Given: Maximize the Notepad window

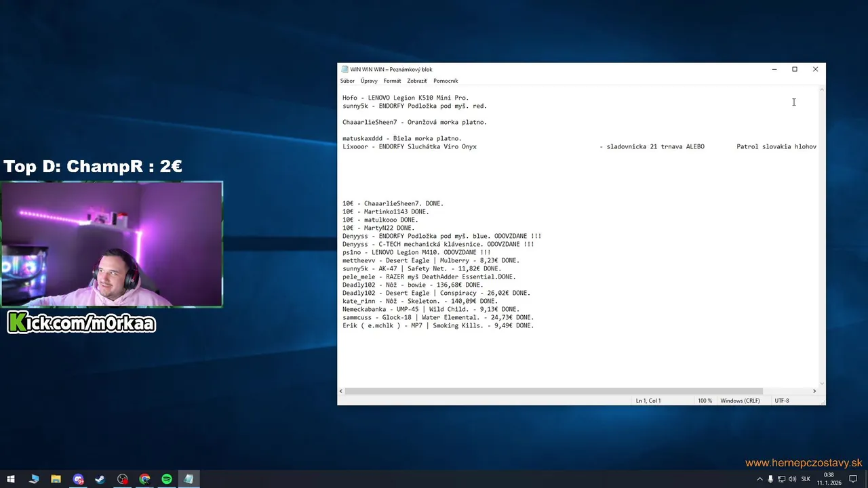Looking at the screenshot, I should click(x=795, y=69).
